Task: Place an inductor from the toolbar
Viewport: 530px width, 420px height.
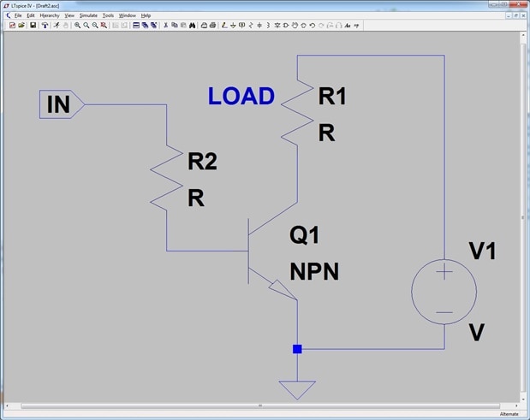Action: tap(268, 26)
